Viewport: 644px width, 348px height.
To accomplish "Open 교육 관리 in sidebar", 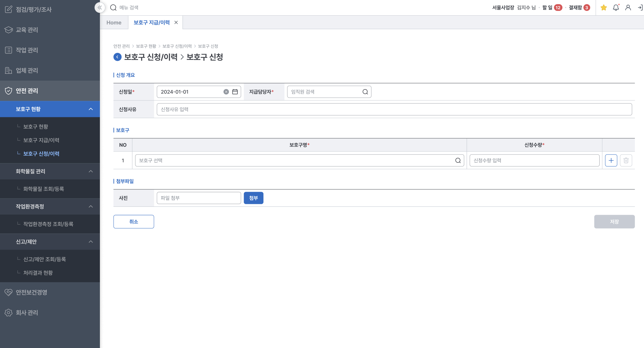I will tap(27, 30).
